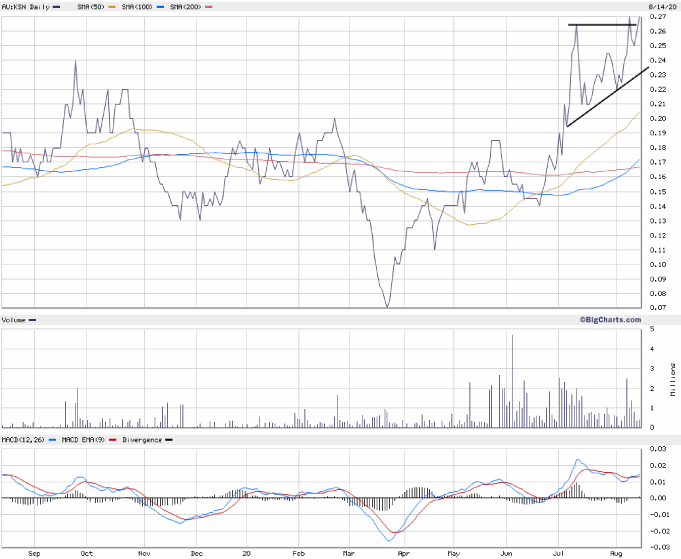Viewport: 681px width, 559px height.
Task: Click the Millions volume axis label
Action: pos(673,377)
